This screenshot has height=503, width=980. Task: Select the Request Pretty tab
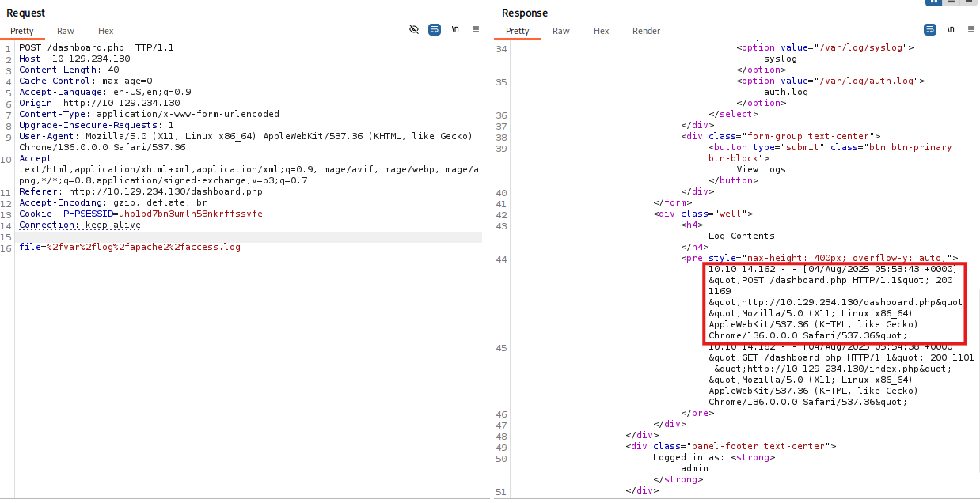[22, 31]
